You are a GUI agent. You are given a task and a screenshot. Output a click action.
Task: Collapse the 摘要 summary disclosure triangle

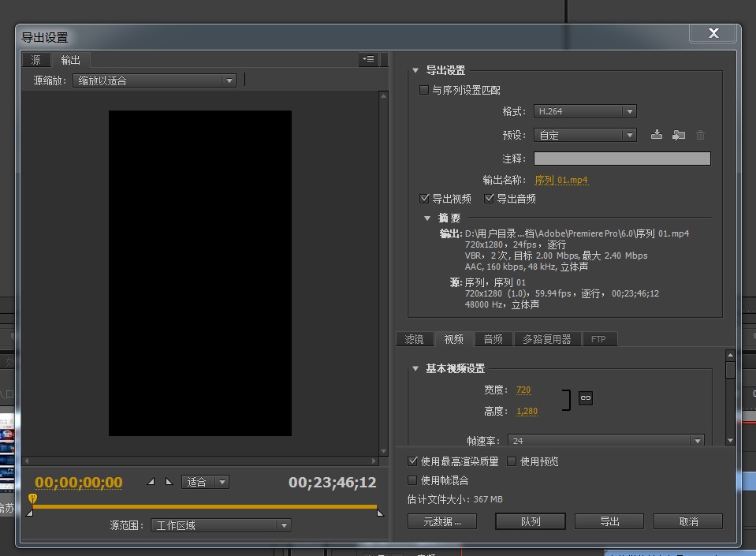coord(426,218)
